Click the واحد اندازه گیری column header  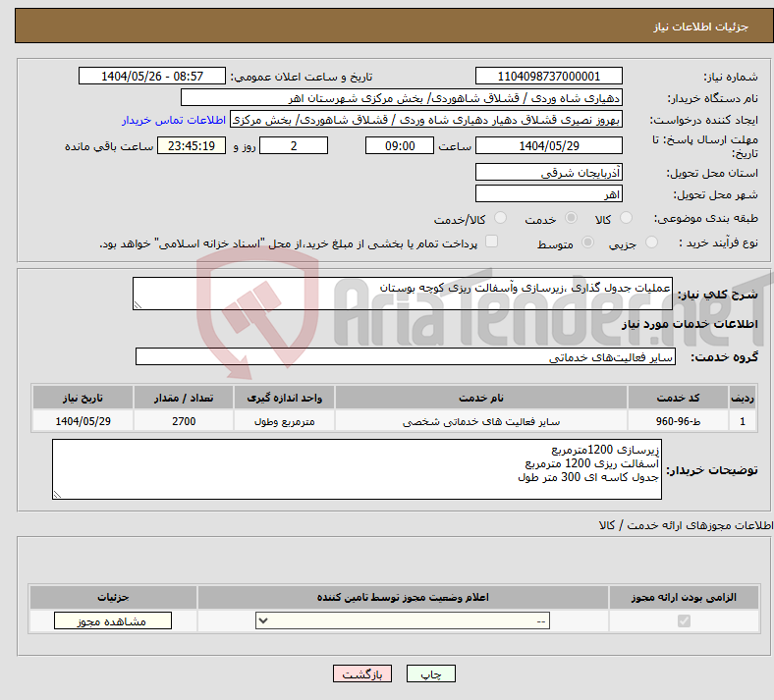[284, 398]
